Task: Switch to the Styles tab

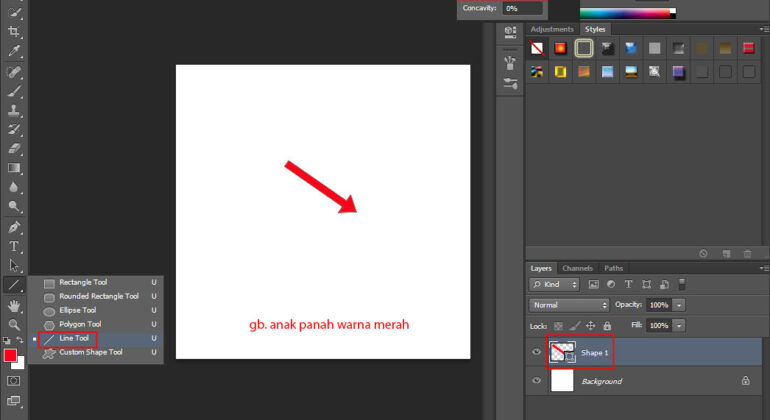Action: 595,29
